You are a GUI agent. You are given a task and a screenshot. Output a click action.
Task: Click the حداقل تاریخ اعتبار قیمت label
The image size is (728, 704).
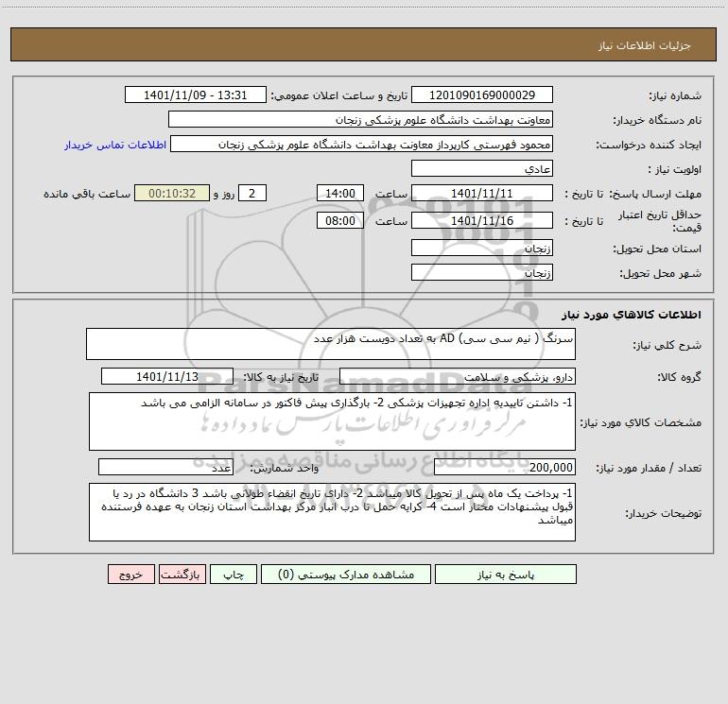tap(659, 221)
